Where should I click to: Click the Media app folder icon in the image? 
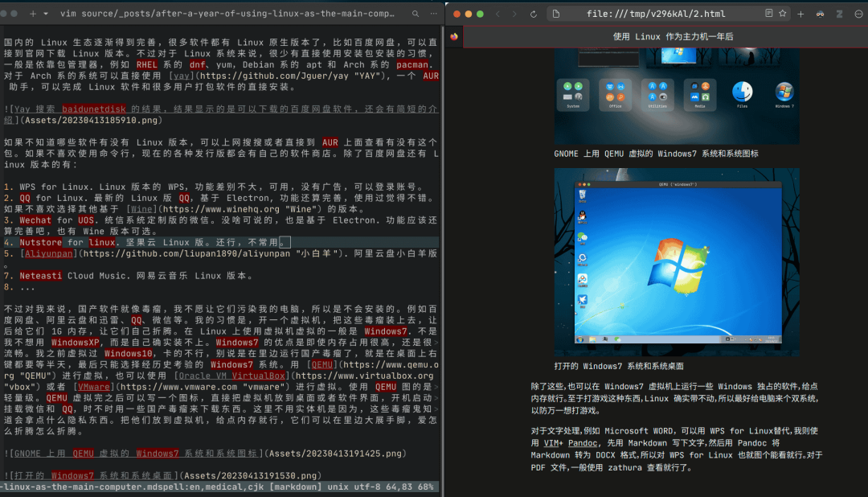pyautogui.click(x=700, y=94)
